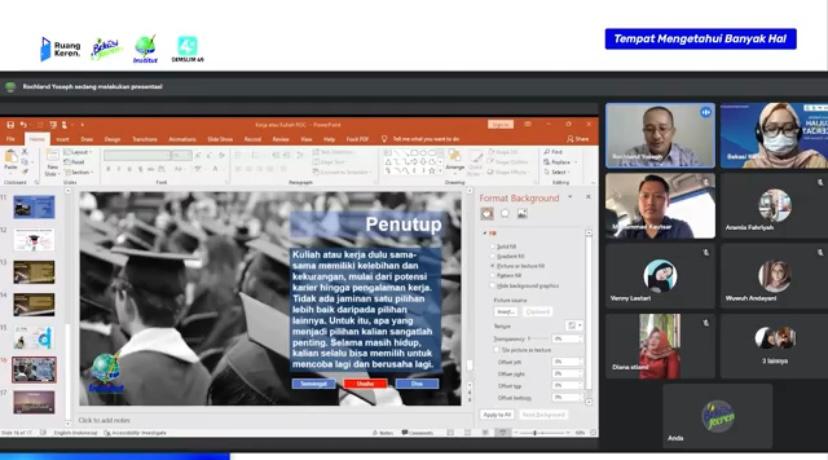The image size is (828, 460).
Task: Select the Picture icon in Format Background
Action: [520, 213]
